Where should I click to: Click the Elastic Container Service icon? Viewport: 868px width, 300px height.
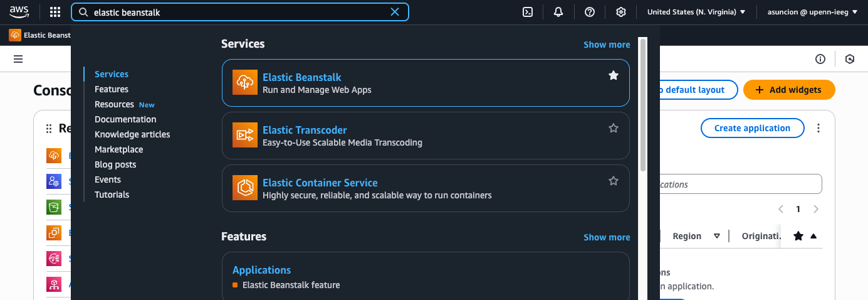[x=245, y=188]
